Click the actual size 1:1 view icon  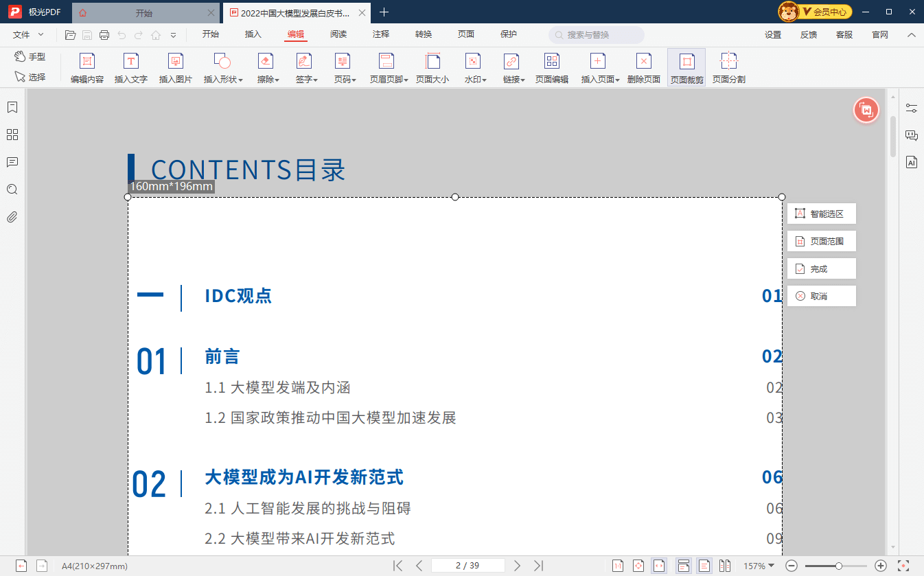click(618, 566)
